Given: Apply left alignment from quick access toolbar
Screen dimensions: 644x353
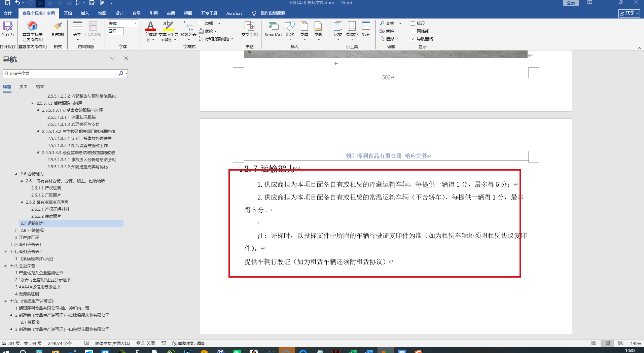Looking at the screenshot, I should (x=40, y=3).
